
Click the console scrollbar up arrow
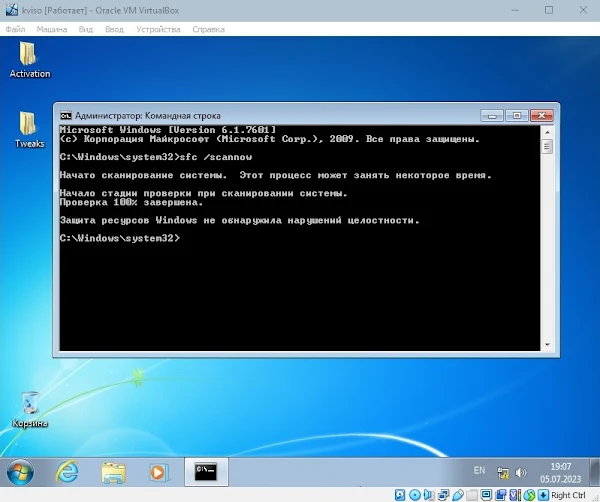click(x=547, y=132)
